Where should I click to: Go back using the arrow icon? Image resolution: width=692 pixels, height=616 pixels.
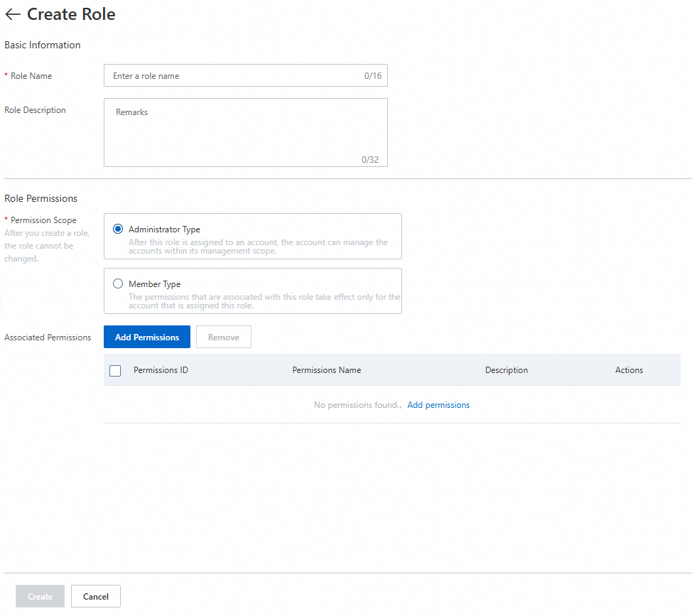(x=13, y=14)
